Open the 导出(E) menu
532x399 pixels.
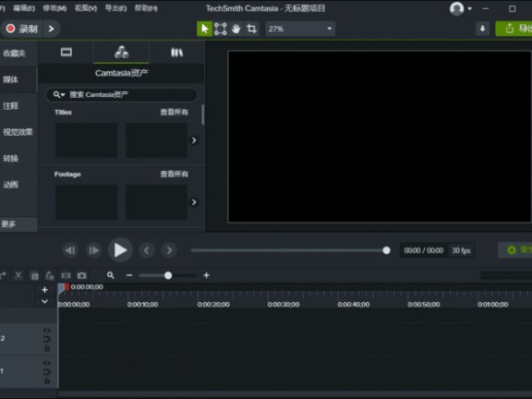pyautogui.click(x=115, y=8)
